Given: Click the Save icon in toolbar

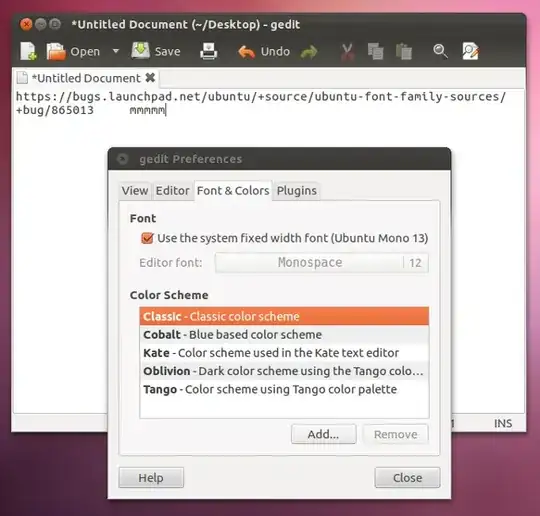Looking at the screenshot, I should click(x=141, y=51).
